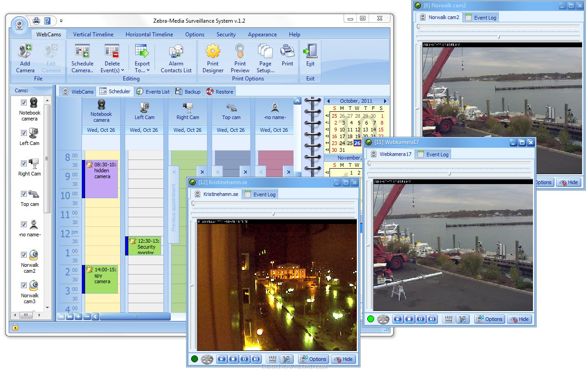Adjust the top slider in Norwalk cam2 window
The image size is (588, 370).
coord(419,27)
